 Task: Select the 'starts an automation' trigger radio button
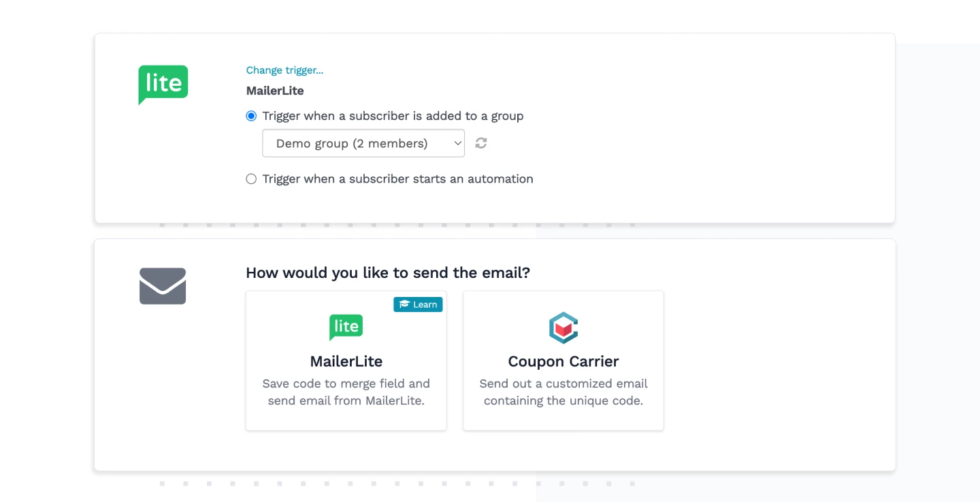251,179
